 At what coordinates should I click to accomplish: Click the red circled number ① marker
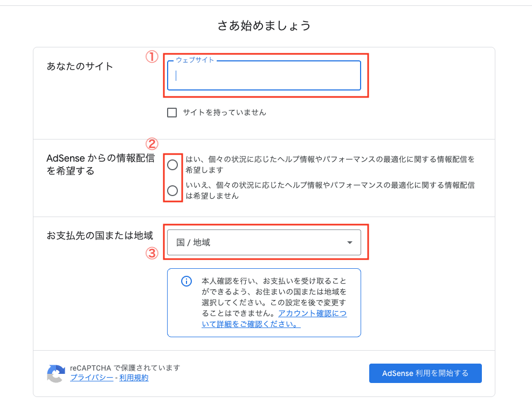pos(153,57)
